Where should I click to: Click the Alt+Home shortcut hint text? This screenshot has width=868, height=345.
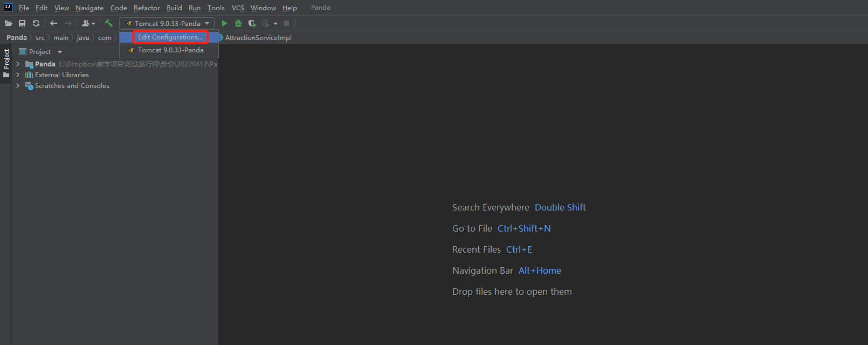[540, 270]
